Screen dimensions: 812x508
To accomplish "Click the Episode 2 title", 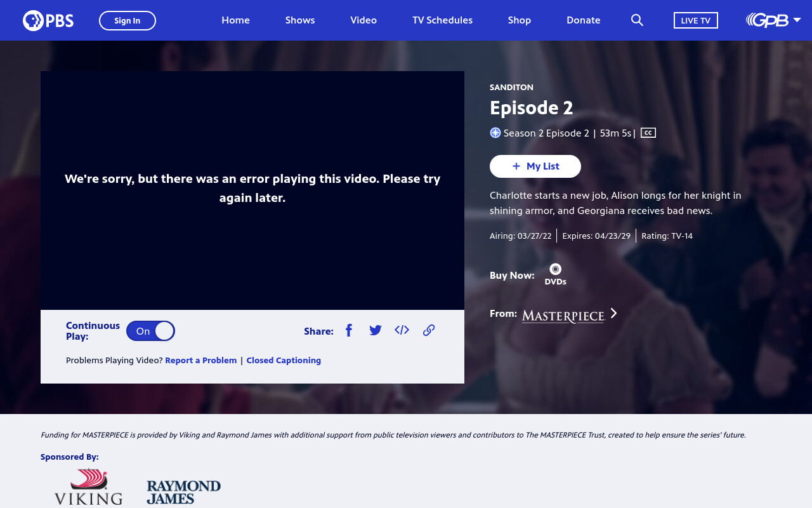I will (x=532, y=108).
